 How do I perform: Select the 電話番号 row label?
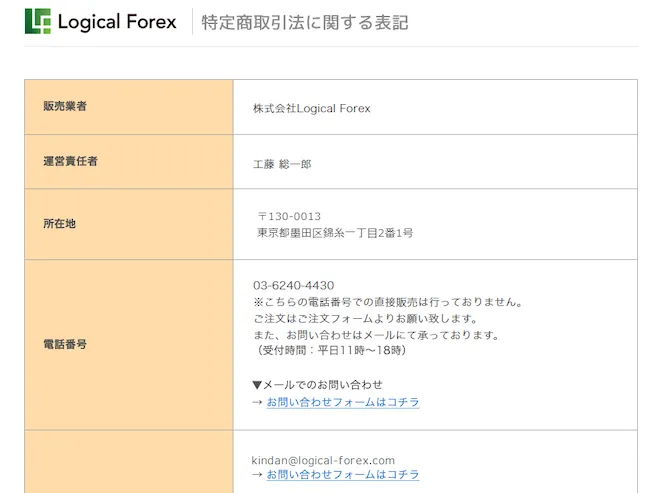(65, 344)
